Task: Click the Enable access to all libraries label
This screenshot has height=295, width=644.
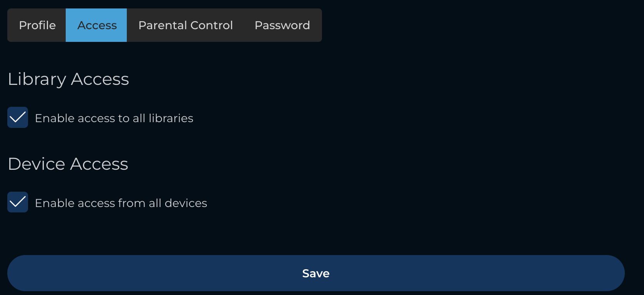Action: tap(114, 118)
